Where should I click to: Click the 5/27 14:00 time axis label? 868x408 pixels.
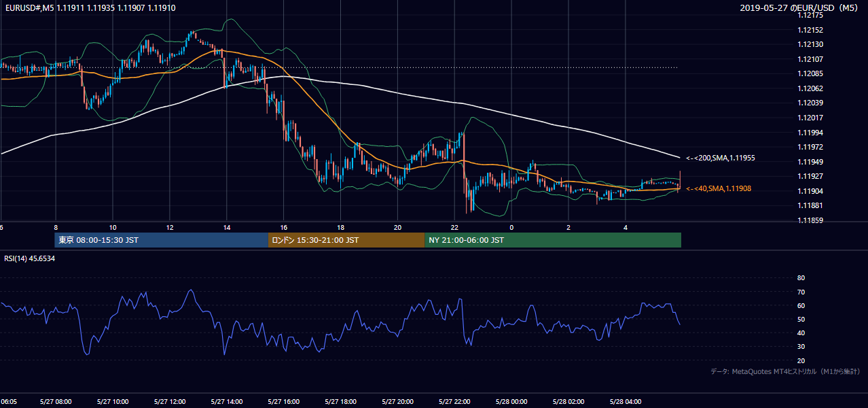(227, 402)
